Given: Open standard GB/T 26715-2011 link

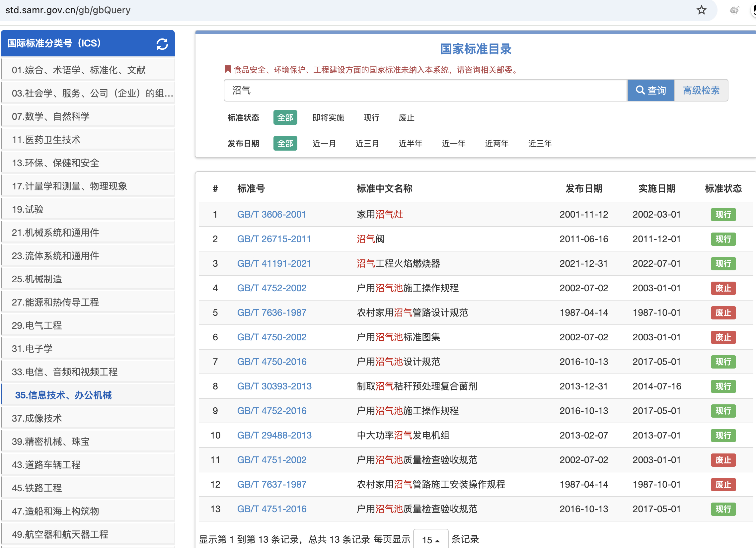Looking at the screenshot, I should [x=274, y=239].
